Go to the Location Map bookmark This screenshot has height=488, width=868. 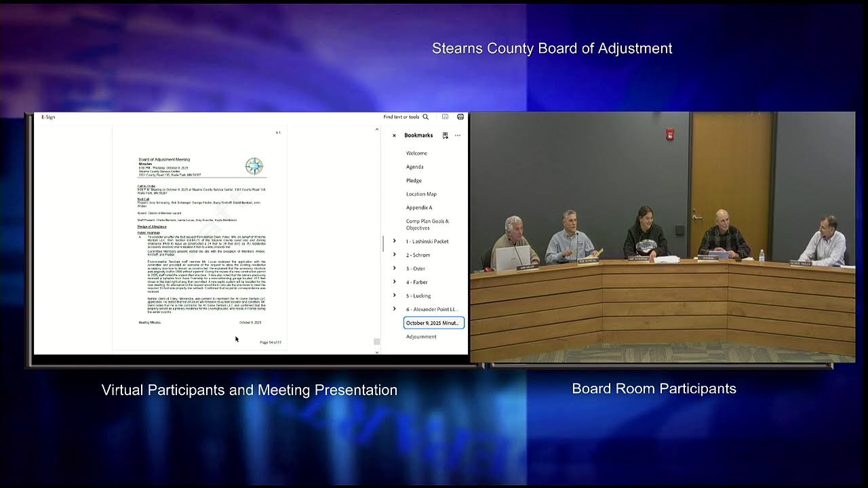[421, 194]
